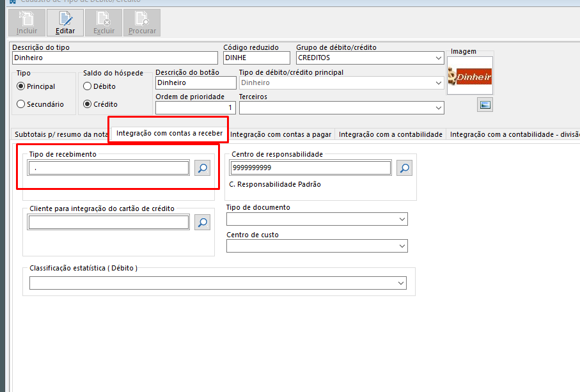Open Tipo de débito/crédito principal dropdown
The width and height of the screenshot is (580, 392).
click(x=438, y=83)
